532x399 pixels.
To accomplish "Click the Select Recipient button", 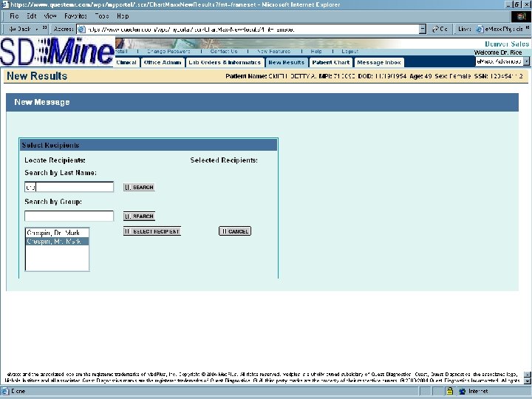I will tap(152, 231).
